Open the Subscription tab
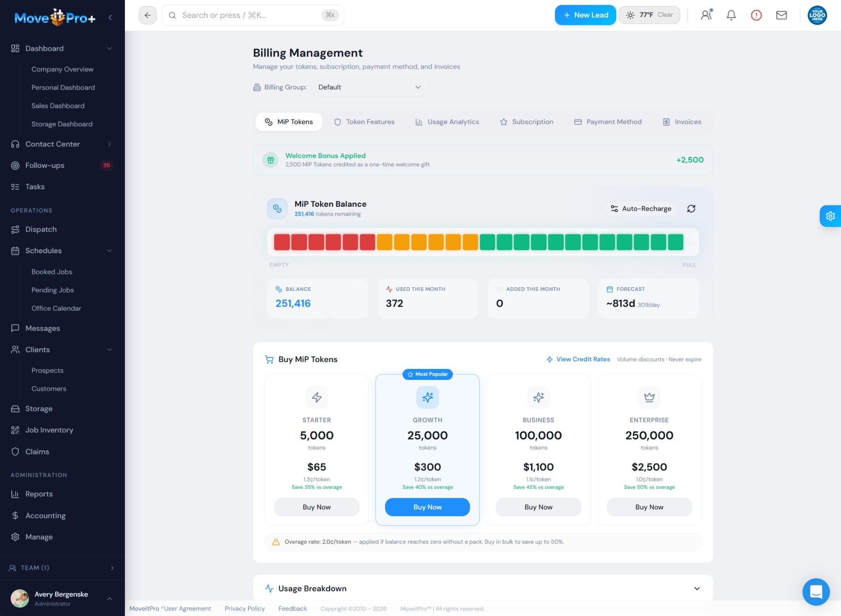 click(527, 122)
